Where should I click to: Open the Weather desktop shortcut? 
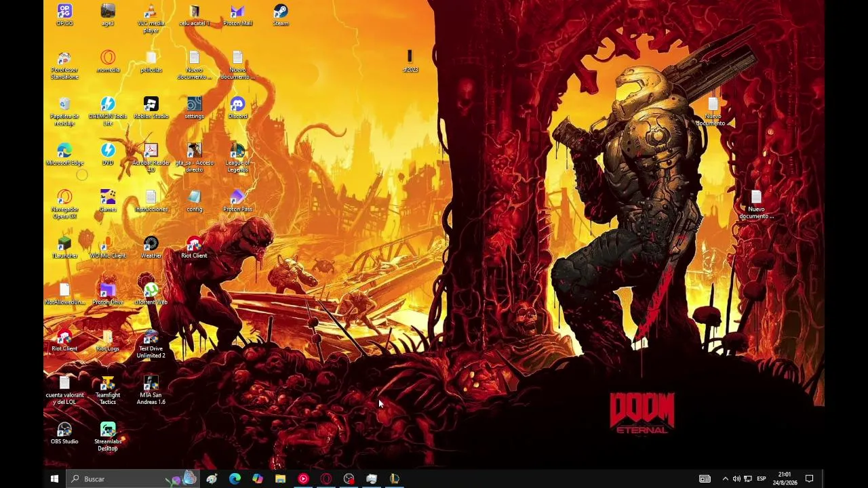click(x=151, y=247)
